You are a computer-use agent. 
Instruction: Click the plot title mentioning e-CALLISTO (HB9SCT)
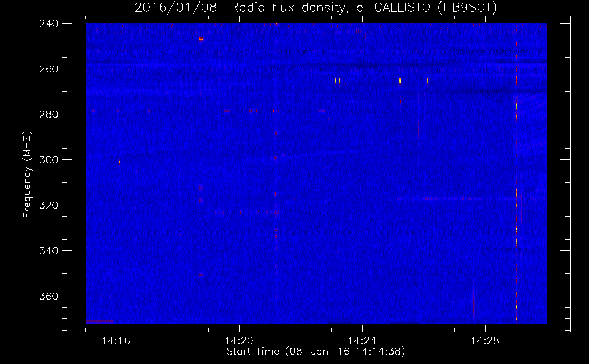[316, 7]
